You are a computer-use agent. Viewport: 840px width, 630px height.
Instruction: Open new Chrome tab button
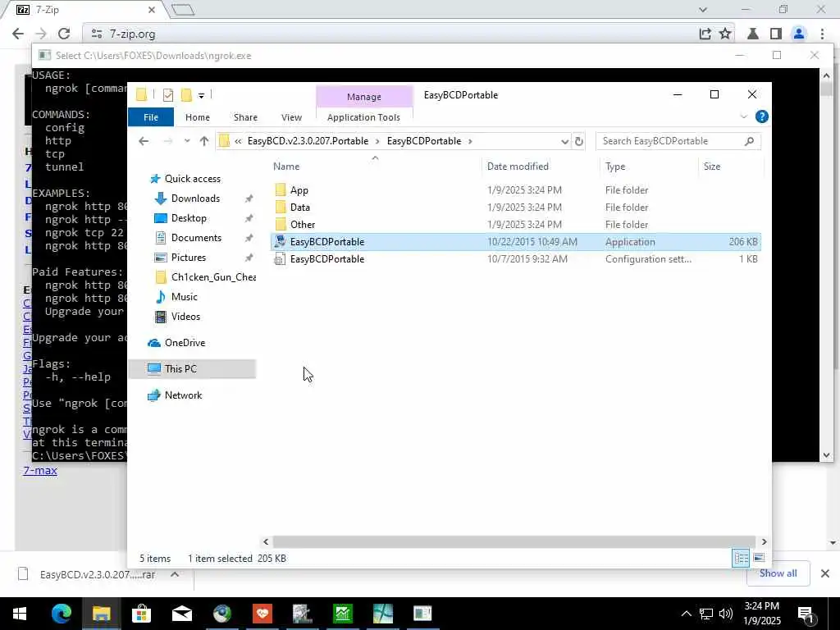[183, 10]
